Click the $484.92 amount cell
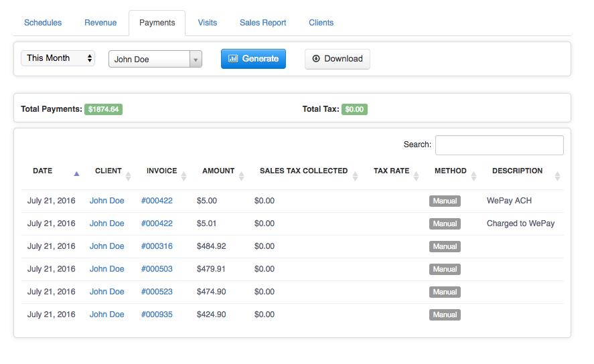Image resolution: width=594 pixels, height=364 pixels. click(212, 246)
